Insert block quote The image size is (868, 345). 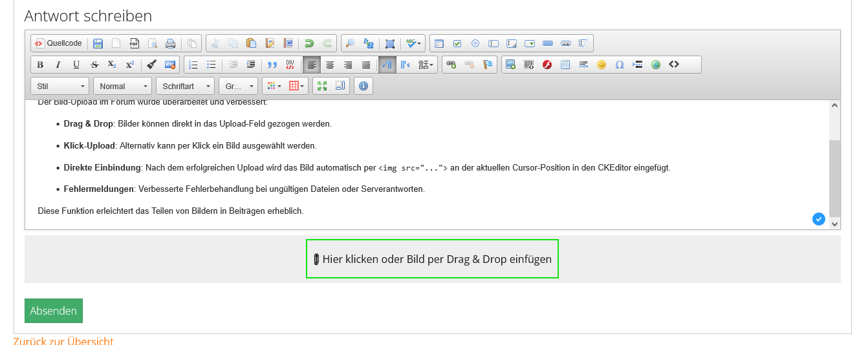tap(272, 65)
